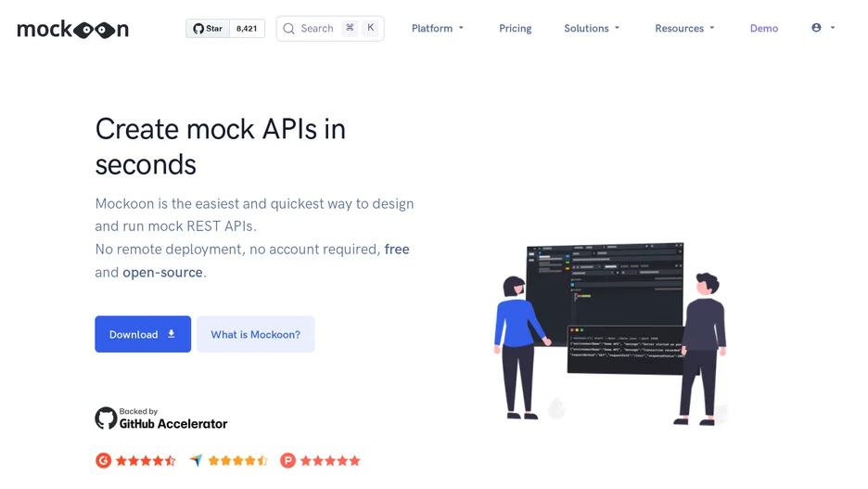Click the Download button

point(143,334)
